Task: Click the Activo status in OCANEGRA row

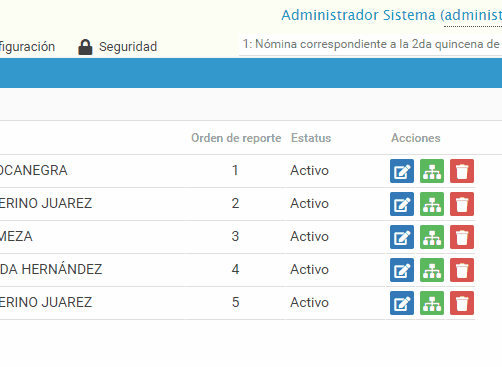Action: coord(309,170)
